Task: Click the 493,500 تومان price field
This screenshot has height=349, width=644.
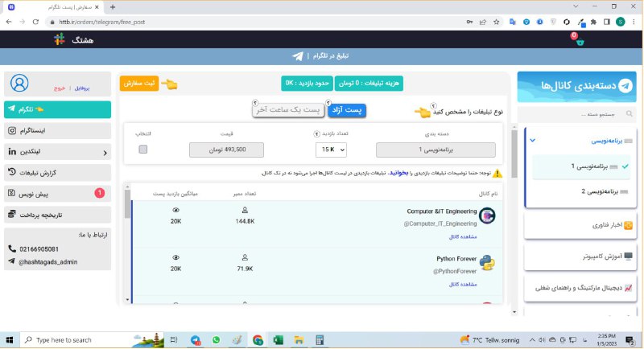Action: 226,150
